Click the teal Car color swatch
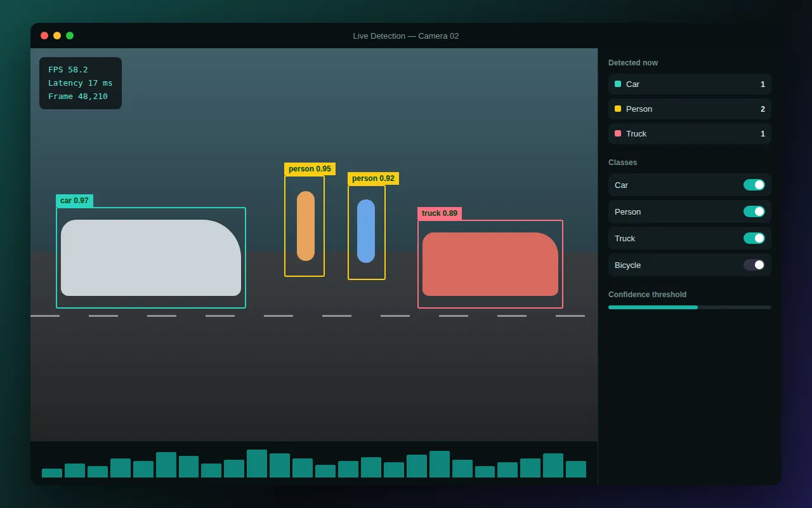 [618, 84]
